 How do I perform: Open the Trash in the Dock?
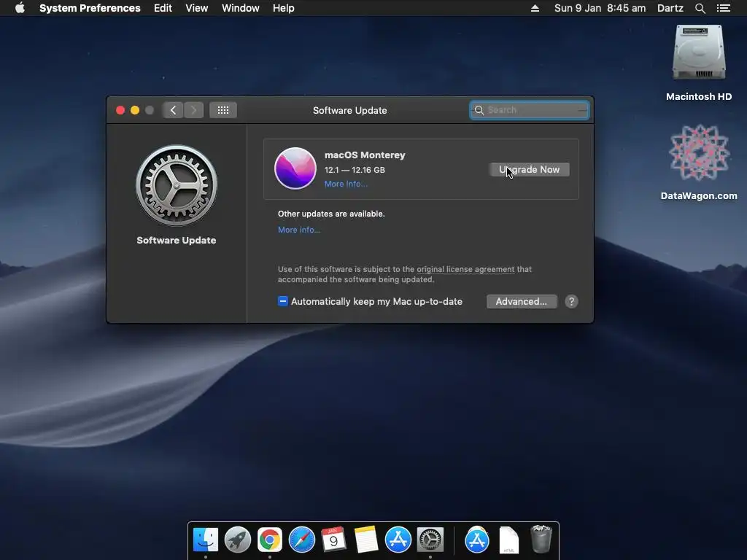pos(541,539)
